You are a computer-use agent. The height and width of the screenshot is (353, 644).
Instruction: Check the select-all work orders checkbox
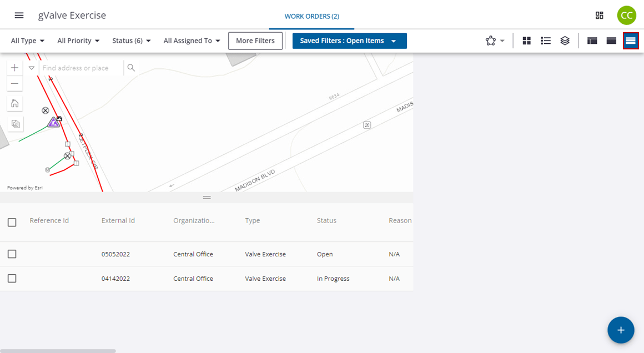12,222
